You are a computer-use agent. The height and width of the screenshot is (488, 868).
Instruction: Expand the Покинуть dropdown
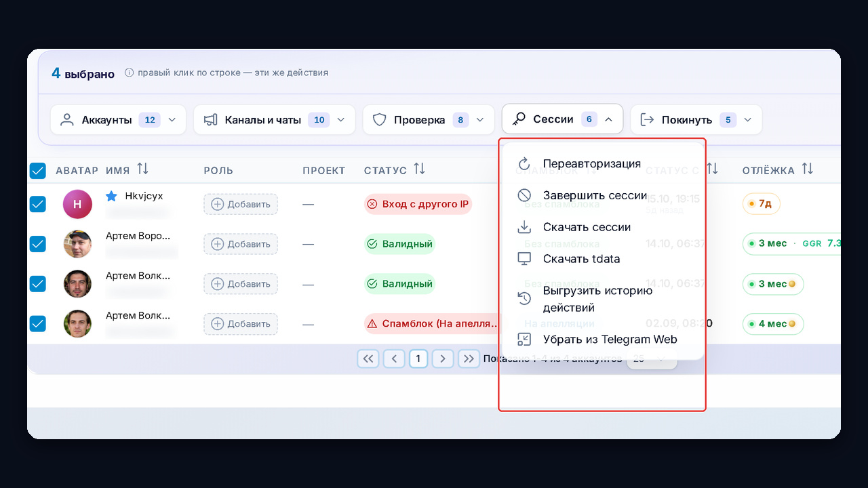click(696, 120)
